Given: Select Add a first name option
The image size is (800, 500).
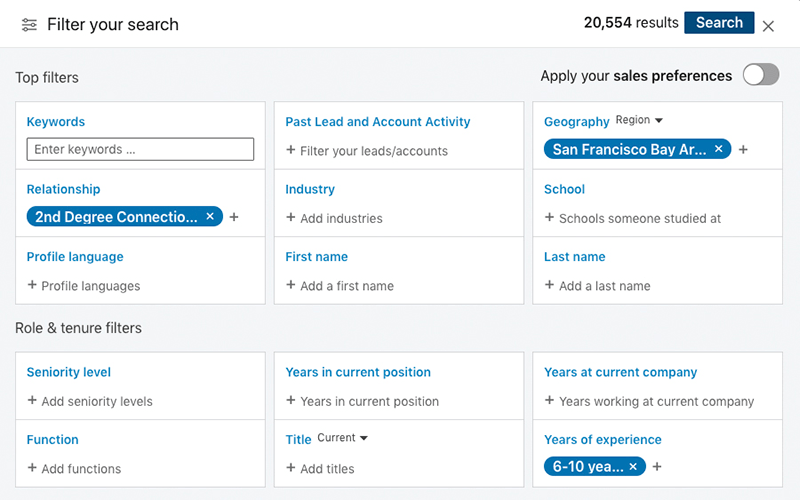Looking at the screenshot, I should pos(339,285).
